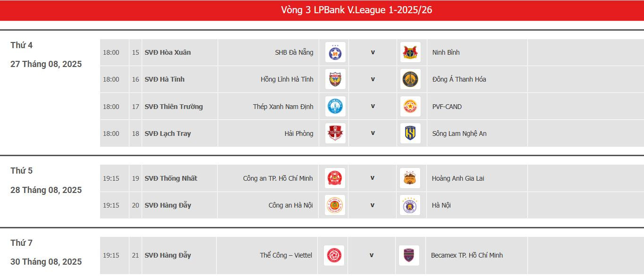Click the SHB Đà Nẵng club logo

click(x=335, y=52)
